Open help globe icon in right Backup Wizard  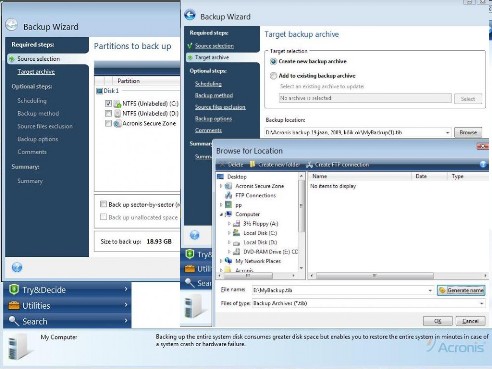pyautogui.click(x=195, y=235)
